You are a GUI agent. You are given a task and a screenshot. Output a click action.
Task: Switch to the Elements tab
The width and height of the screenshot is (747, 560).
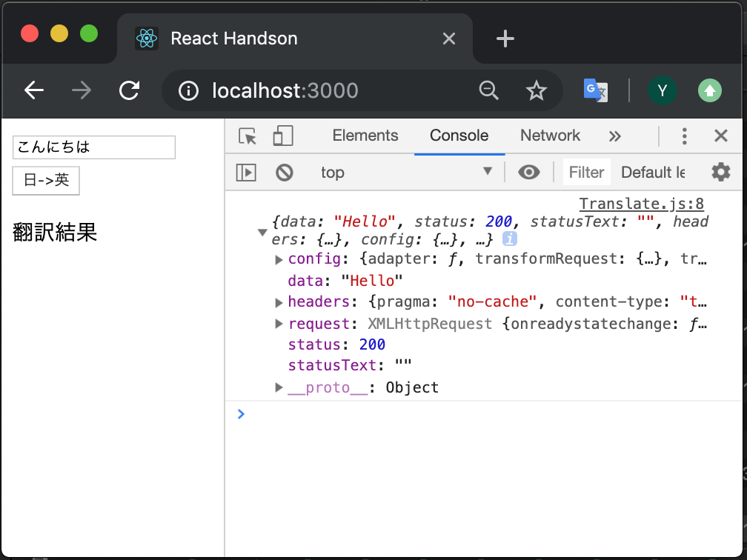pyautogui.click(x=365, y=136)
